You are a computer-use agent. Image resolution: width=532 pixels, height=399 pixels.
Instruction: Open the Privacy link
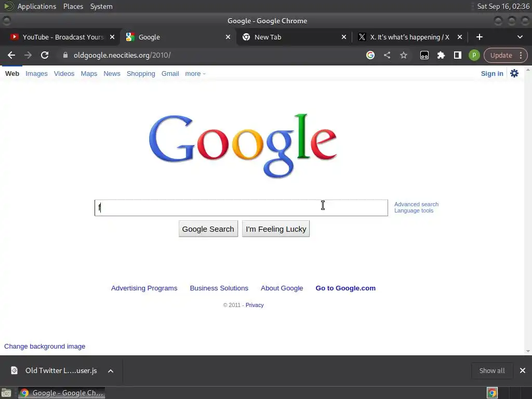[255, 305]
